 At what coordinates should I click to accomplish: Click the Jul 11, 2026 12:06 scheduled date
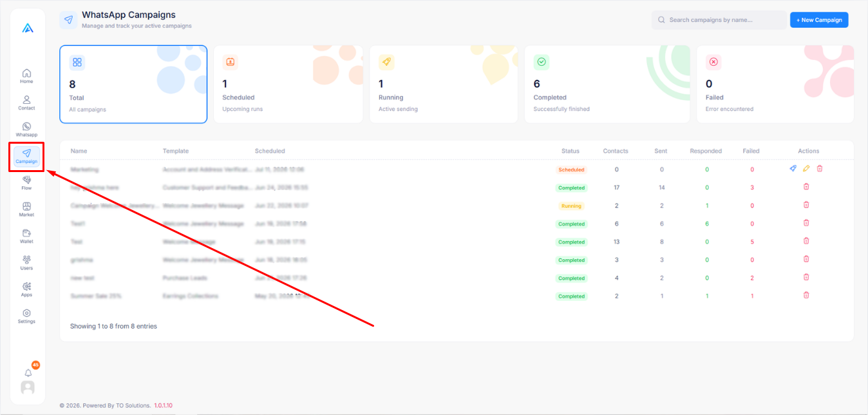279,169
